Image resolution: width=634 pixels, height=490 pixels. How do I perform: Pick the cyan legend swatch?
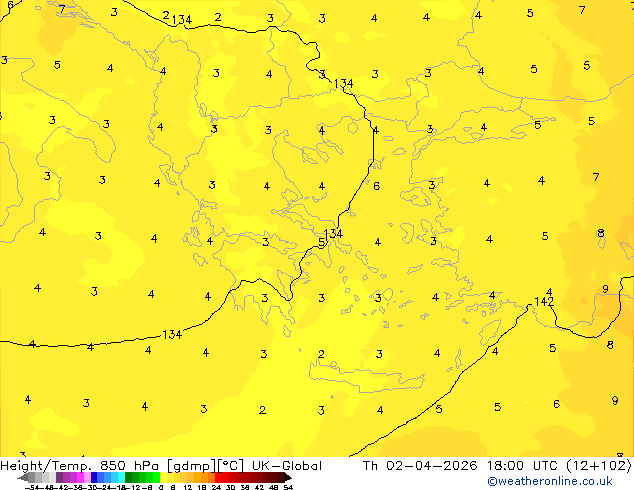(x=121, y=477)
